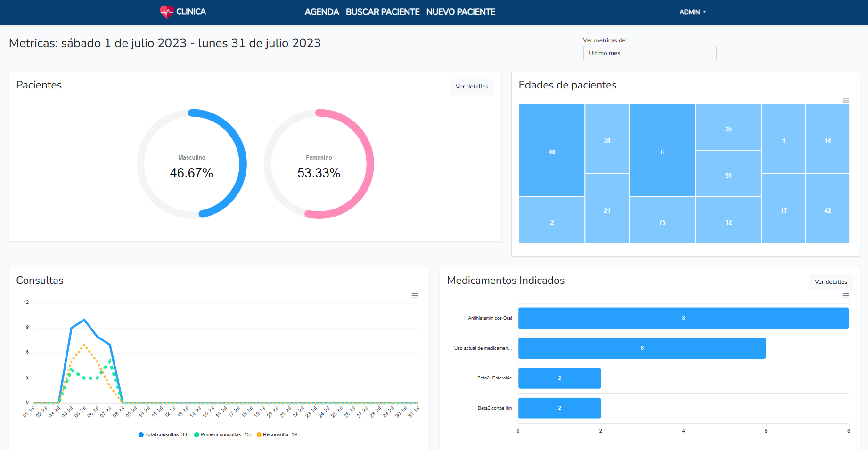This screenshot has width=868, height=450.
Task: Select treemap tile for age 21
Action: click(x=607, y=208)
